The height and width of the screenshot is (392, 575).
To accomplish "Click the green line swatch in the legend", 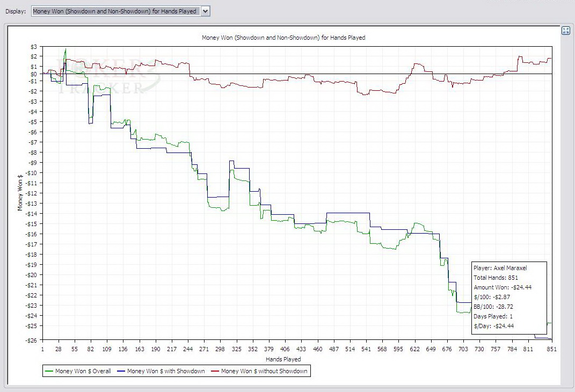I will (49, 371).
